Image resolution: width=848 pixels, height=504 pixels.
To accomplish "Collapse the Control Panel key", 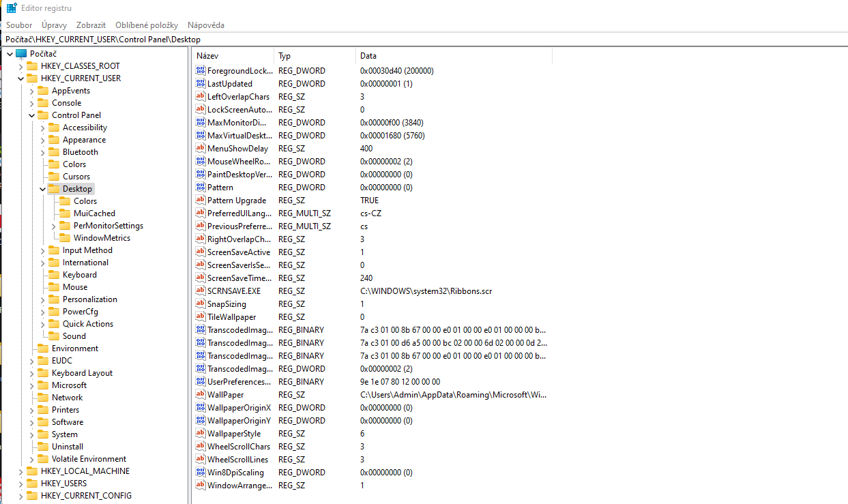I will [x=31, y=115].
